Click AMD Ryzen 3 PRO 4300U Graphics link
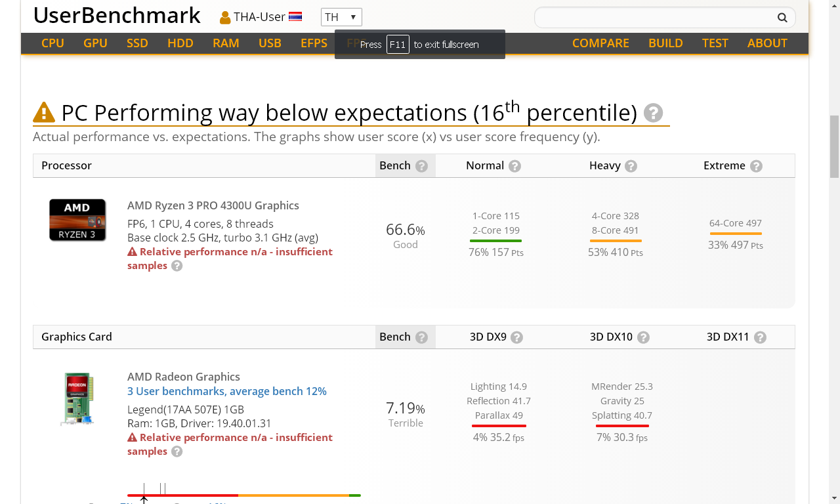This screenshot has width=840, height=504. pyautogui.click(x=213, y=205)
